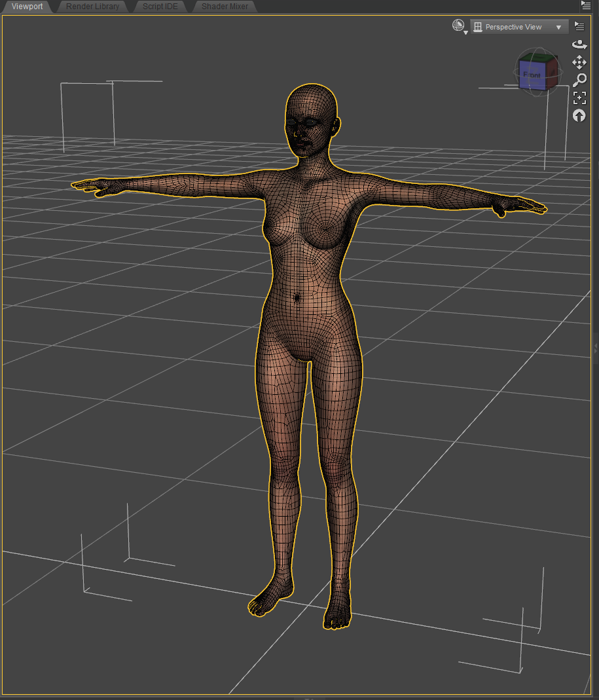Viewport: 599px width, 700px height.
Task: Switch to the Viewport tab
Action: [x=27, y=7]
